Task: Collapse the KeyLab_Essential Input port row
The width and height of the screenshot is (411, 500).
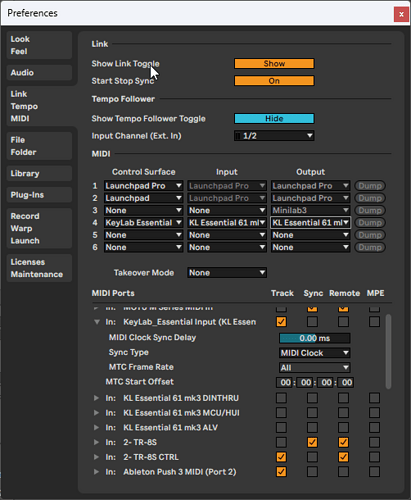Action: pos(97,322)
